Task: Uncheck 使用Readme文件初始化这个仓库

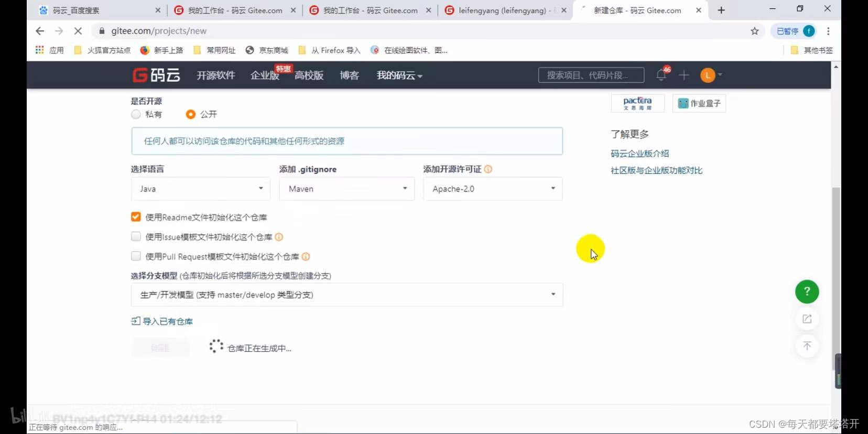Action: (136, 217)
